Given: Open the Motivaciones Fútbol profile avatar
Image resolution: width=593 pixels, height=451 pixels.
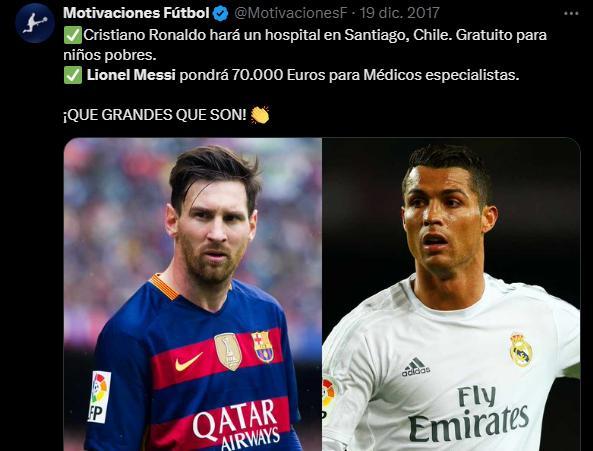Looking at the screenshot, I should tap(35, 23).
